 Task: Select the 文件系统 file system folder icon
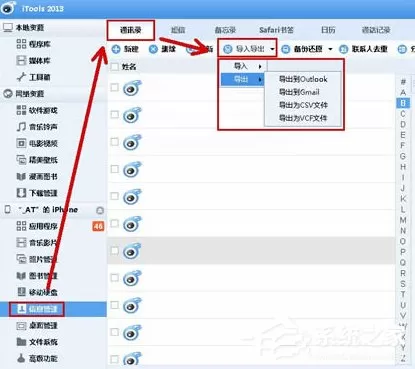pyautogui.click(x=21, y=342)
